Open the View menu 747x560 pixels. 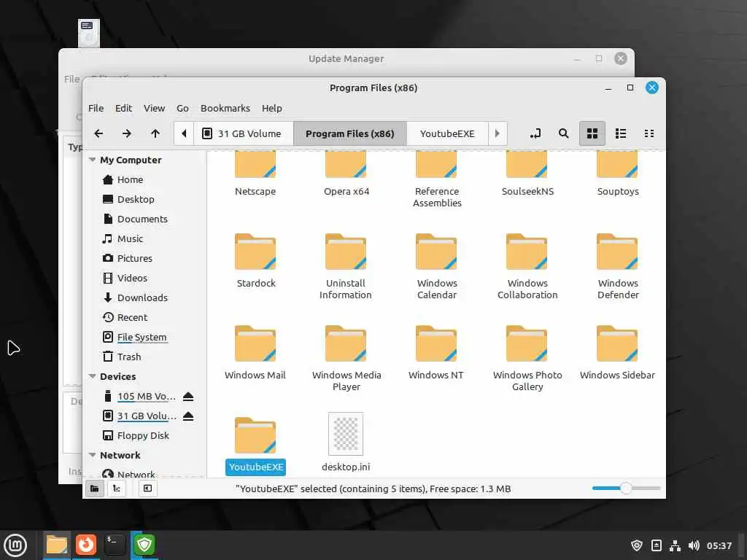point(155,108)
